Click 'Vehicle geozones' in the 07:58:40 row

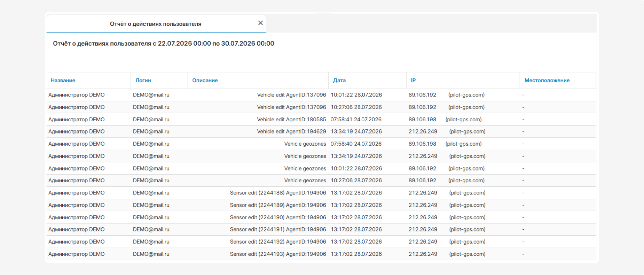(x=305, y=144)
